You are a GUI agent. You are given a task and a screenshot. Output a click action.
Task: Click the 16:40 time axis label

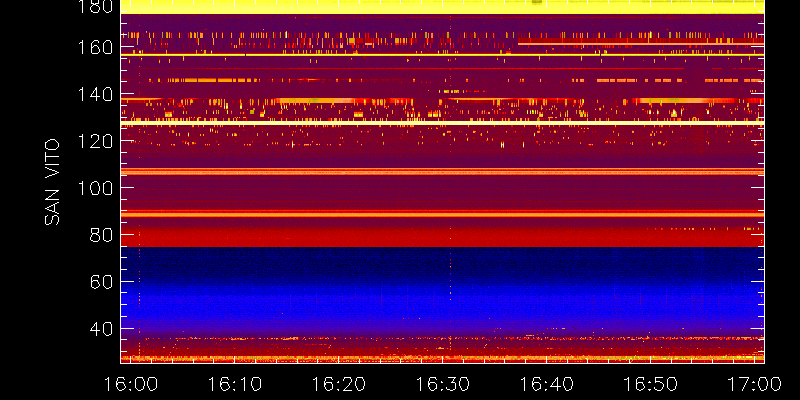(547, 384)
